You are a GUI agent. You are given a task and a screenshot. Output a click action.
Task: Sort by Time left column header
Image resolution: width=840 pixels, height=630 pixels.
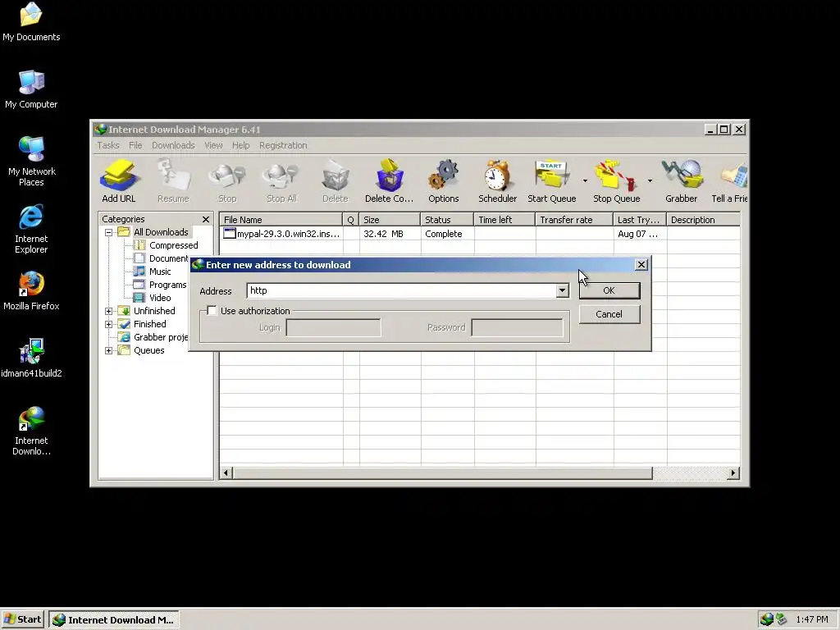[504, 220]
